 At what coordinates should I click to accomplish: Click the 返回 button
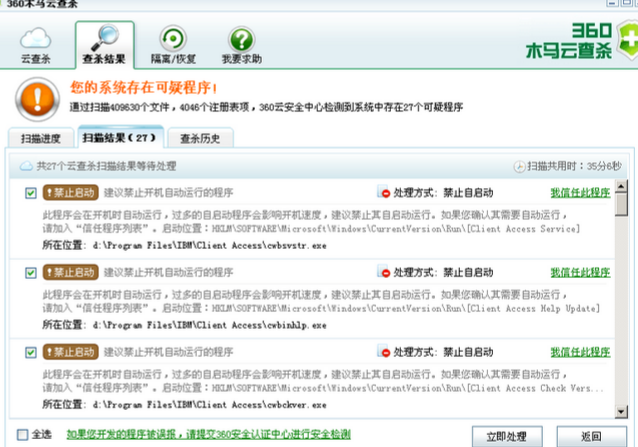pos(591,436)
